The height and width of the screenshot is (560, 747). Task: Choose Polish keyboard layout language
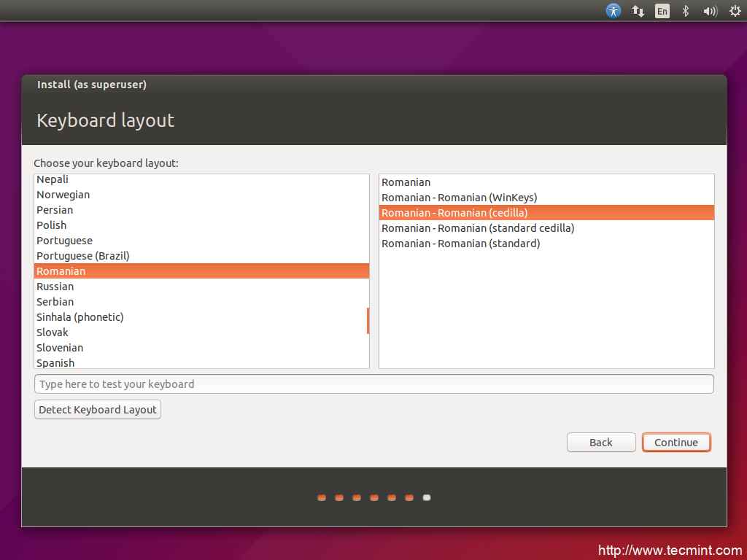pyautogui.click(x=52, y=225)
